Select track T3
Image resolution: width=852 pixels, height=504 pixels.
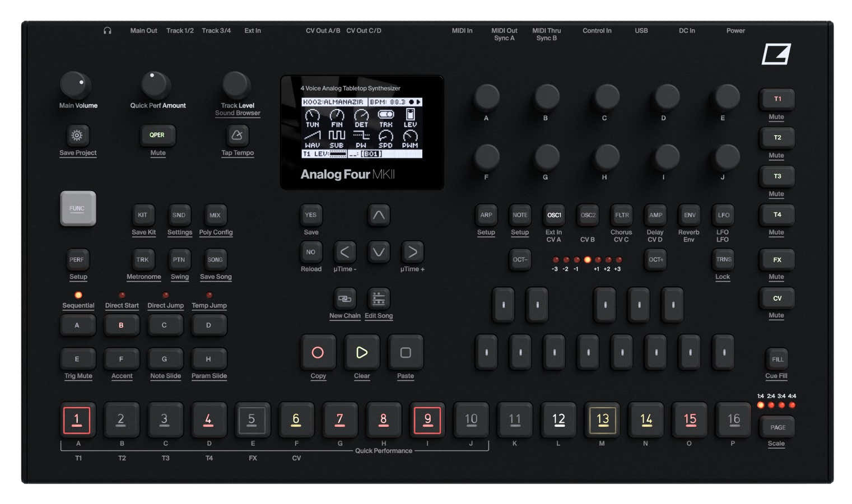(x=777, y=176)
